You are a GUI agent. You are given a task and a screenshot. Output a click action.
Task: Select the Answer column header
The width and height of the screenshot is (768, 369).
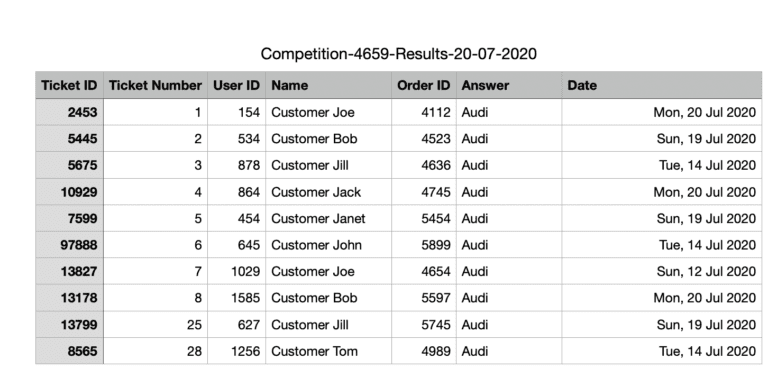coord(509,85)
